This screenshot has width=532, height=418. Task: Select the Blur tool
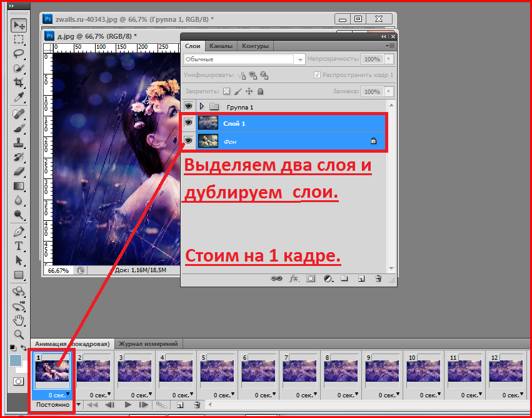coord(19,200)
